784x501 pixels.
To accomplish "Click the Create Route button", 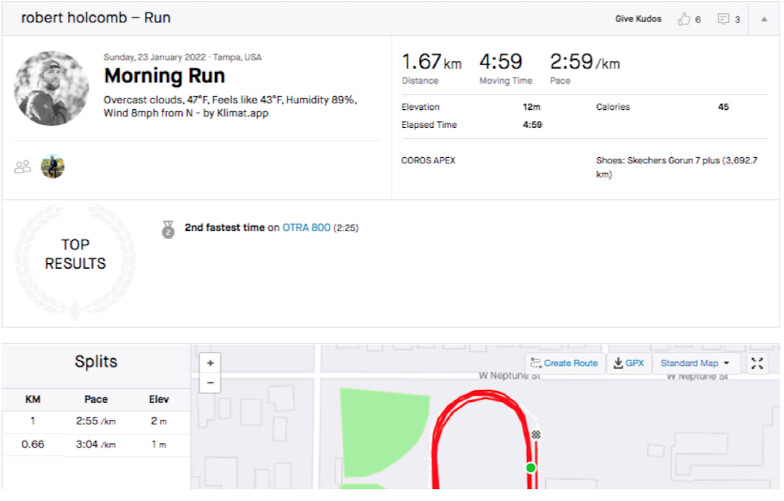I will (x=564, y=363).
